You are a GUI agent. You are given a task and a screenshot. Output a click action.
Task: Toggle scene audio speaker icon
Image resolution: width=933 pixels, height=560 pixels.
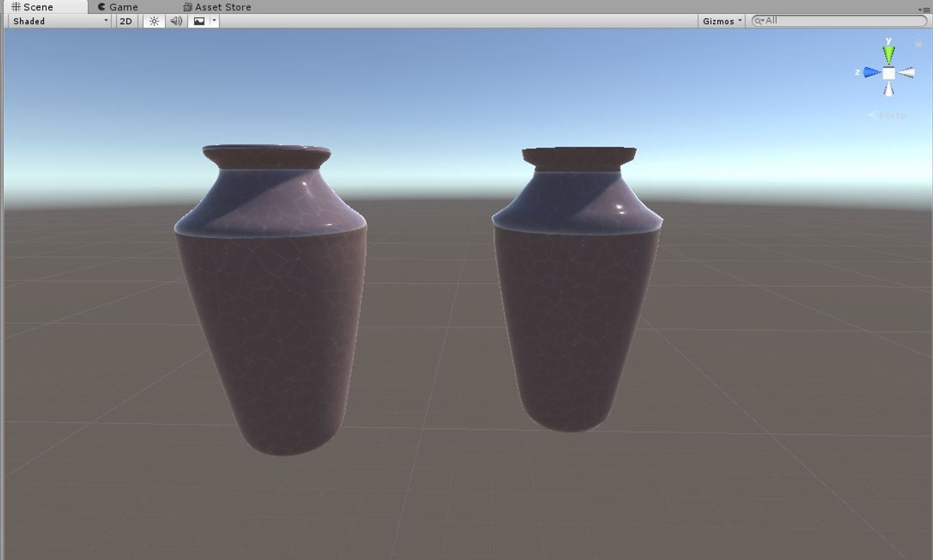click(x=176, y=21)
